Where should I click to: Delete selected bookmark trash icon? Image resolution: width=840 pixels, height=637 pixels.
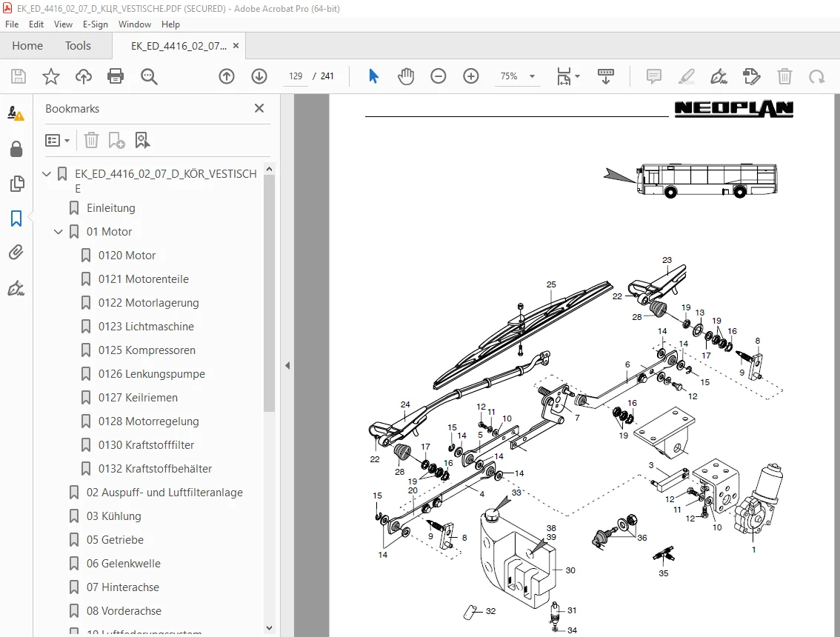click(x=92, y=141)
